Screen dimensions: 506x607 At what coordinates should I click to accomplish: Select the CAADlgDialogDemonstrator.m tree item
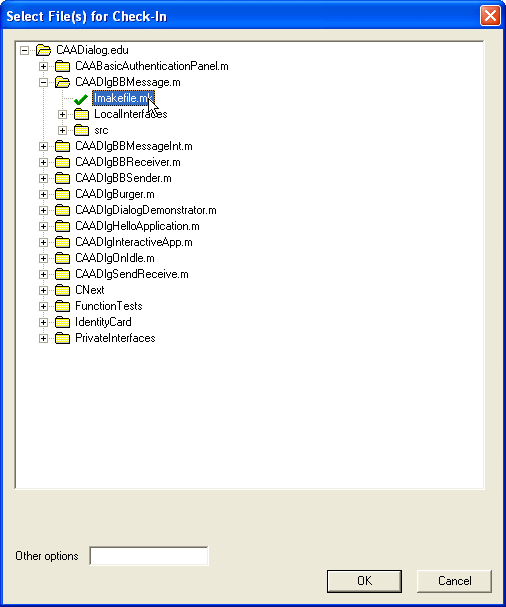pos(146,210)
